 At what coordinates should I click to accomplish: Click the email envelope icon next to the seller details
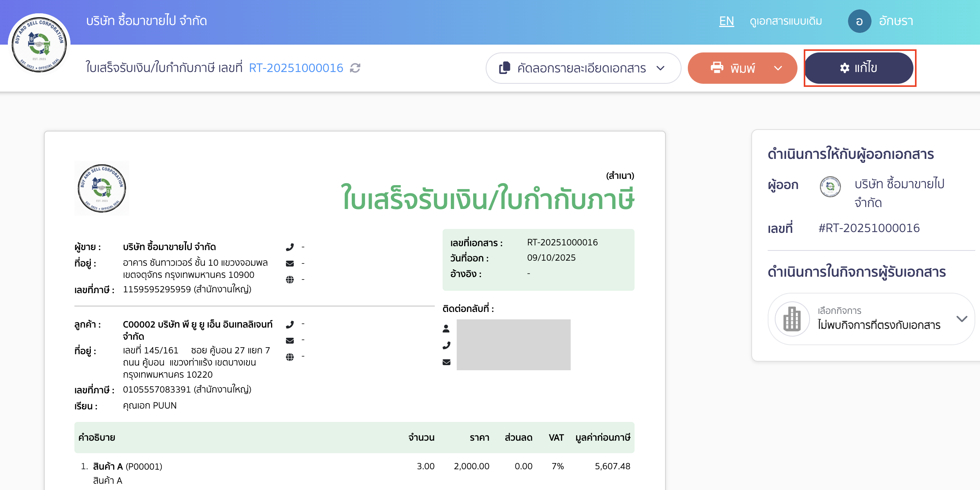point(290,263)
